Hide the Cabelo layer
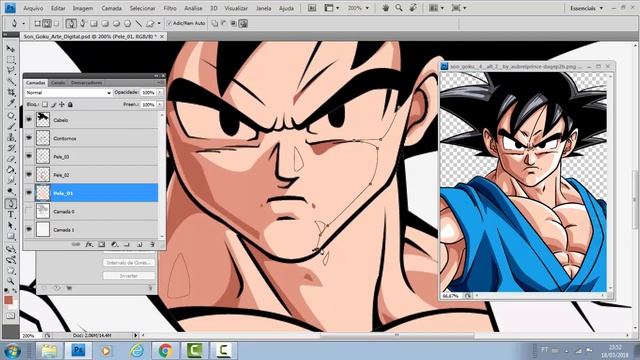The width and height of the screenshot is (640, 360). [29, 120]
